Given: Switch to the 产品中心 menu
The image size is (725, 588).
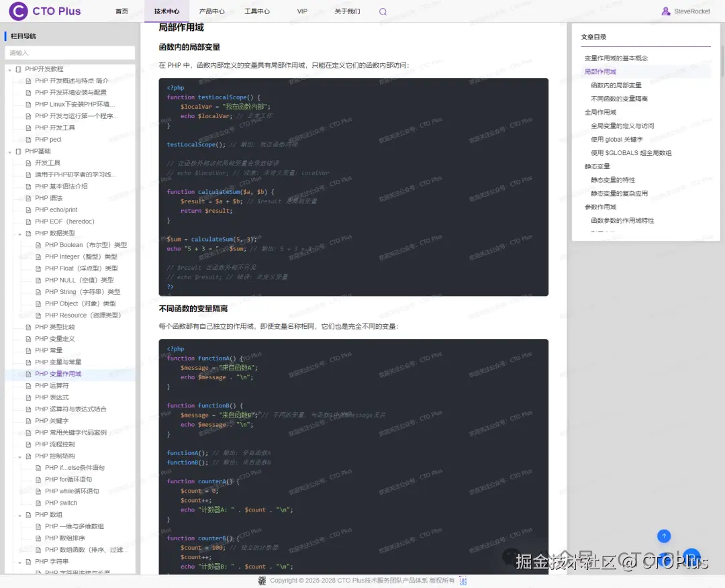Looking at the screenshot, I should pos(213,11).
